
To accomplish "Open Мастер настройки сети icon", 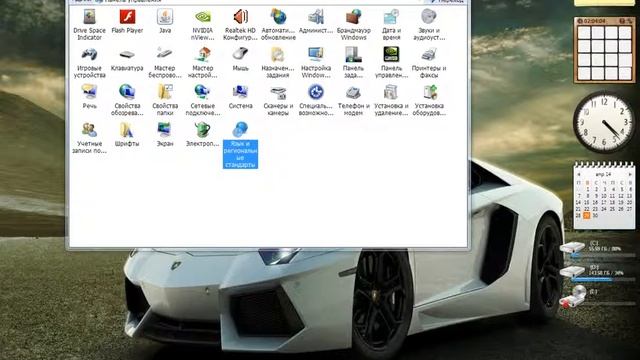I will tap(202, 62).
